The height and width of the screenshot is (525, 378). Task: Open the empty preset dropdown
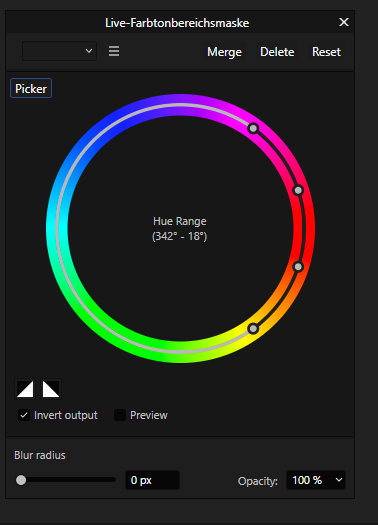[x=59, y=51]
